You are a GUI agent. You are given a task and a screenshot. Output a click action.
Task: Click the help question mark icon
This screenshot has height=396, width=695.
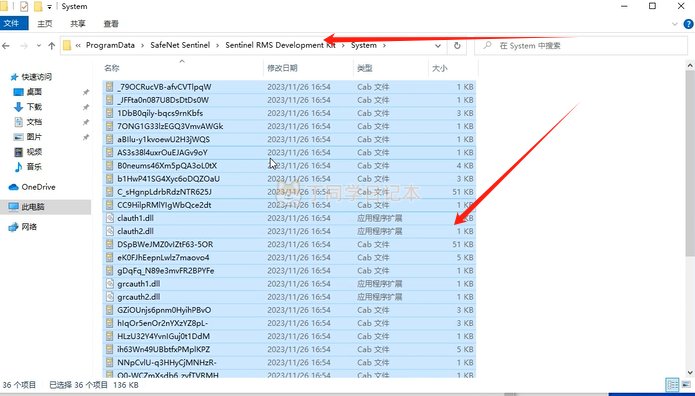pyautogui.click(x=688, y=24)
